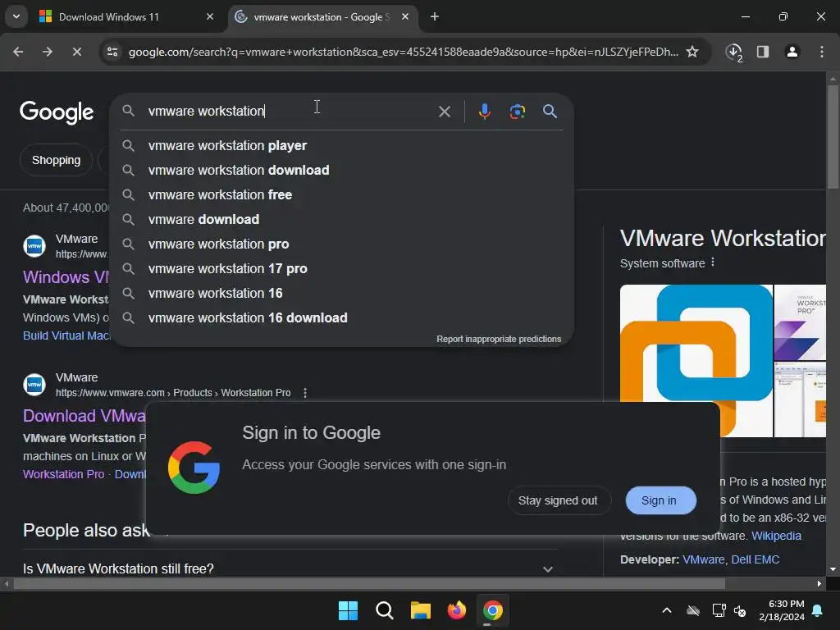The image size is (840, 630).
Task: Go back to previous page
Action: tap(18, 52)
